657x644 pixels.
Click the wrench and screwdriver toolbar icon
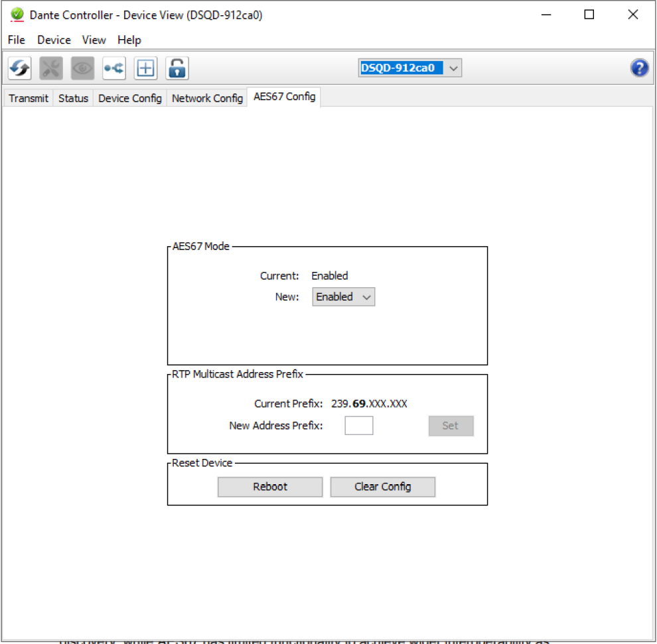point(51,68)
